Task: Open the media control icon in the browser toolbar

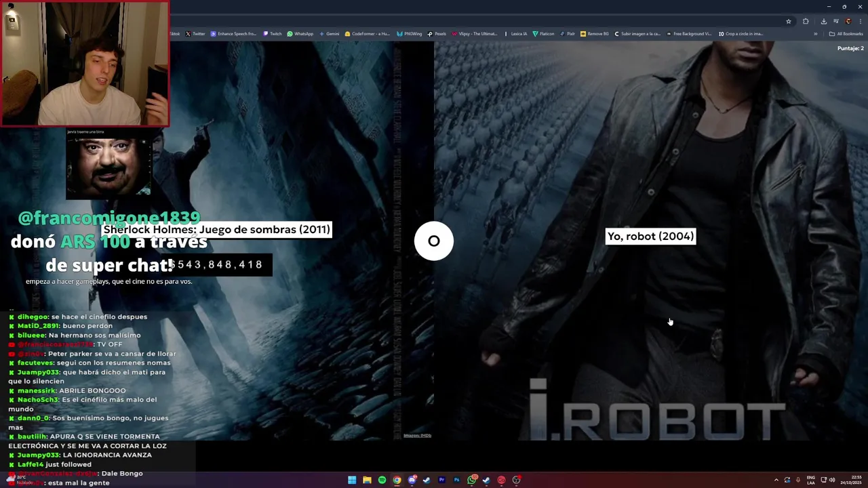Action: click(836, 21)
